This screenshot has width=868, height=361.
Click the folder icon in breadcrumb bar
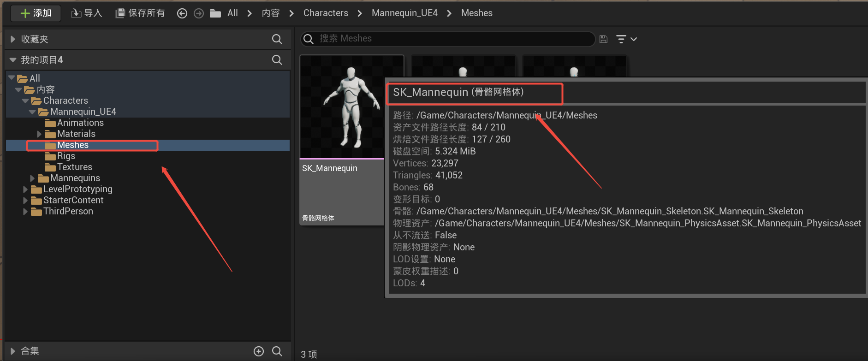coord(215,13)
